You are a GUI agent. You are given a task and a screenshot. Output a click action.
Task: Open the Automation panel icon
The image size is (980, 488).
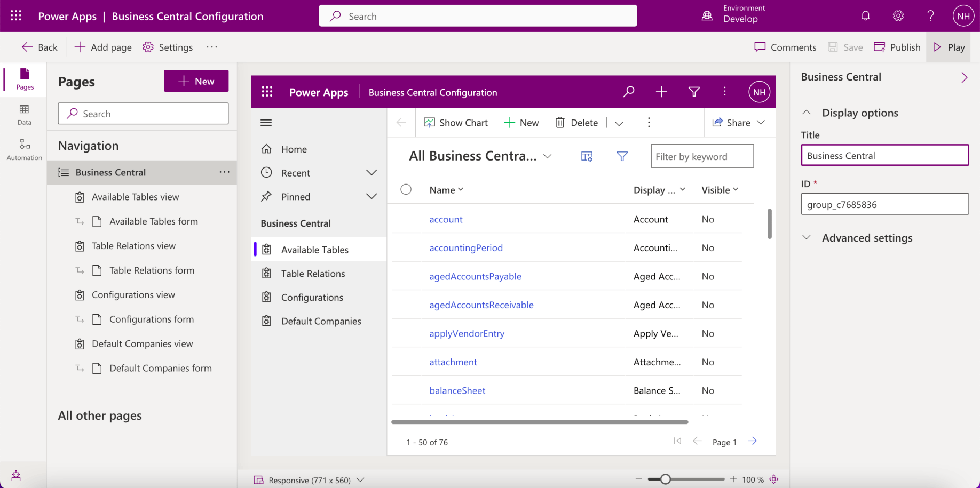tap(25, 149)
